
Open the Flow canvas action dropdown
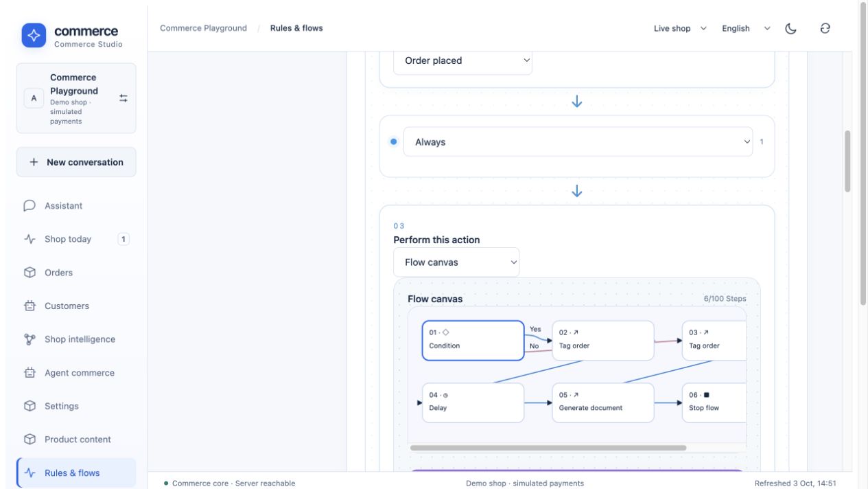pyautogui.click(x=456, y=262)
